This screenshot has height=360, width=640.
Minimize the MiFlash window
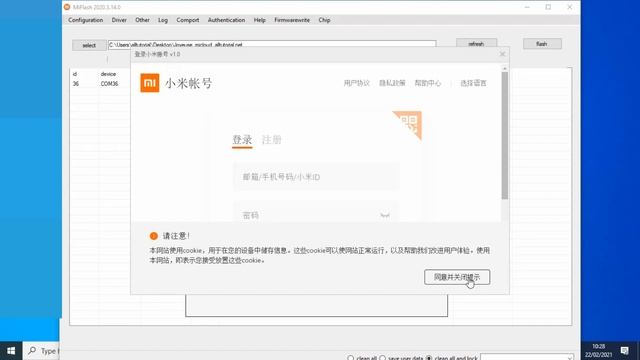pyautogui.click(x=527, y=7)
